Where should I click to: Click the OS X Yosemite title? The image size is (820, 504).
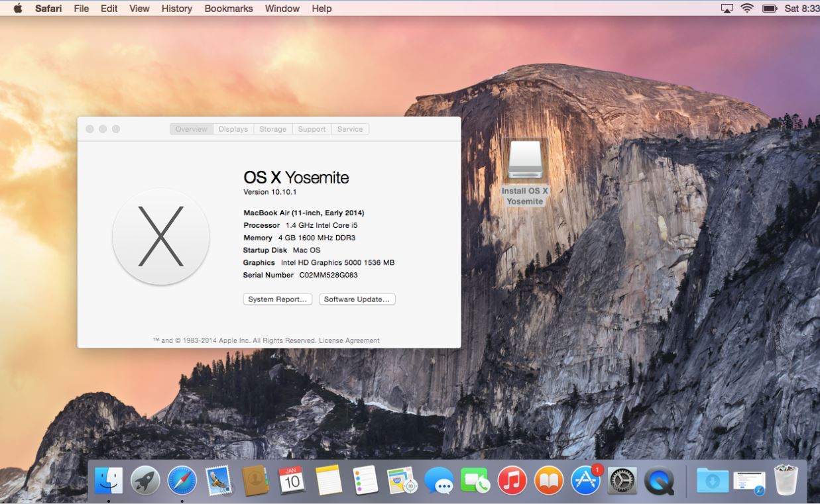click(x=296, y=177)
